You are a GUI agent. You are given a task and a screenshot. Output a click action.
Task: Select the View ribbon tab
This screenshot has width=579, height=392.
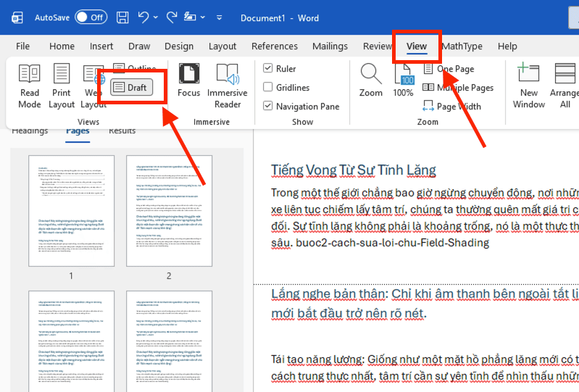coord(417,46)
